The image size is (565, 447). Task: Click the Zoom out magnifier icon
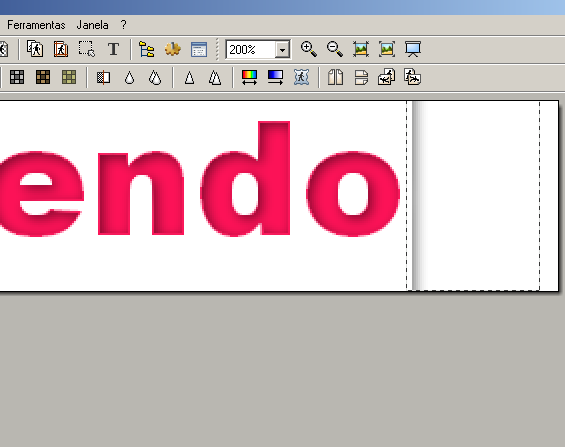point(335,49)
